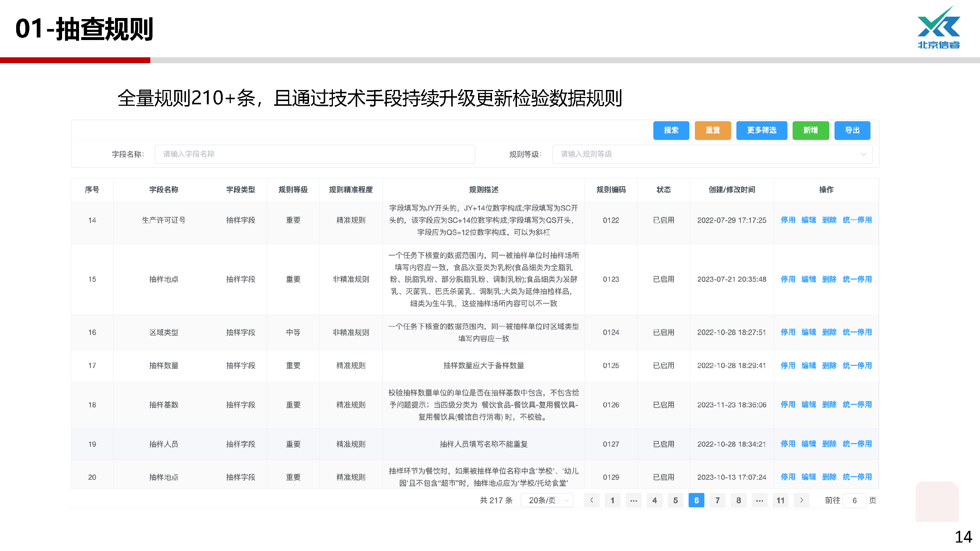Click the green 新增 add button
Screen dimensions: 980x551
point(810,130)
